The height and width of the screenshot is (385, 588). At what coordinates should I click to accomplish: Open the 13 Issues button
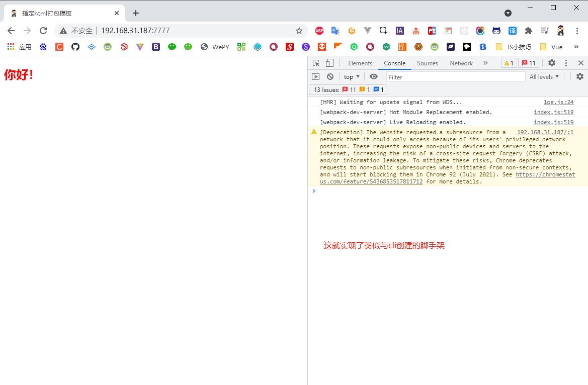pos(348,89)
